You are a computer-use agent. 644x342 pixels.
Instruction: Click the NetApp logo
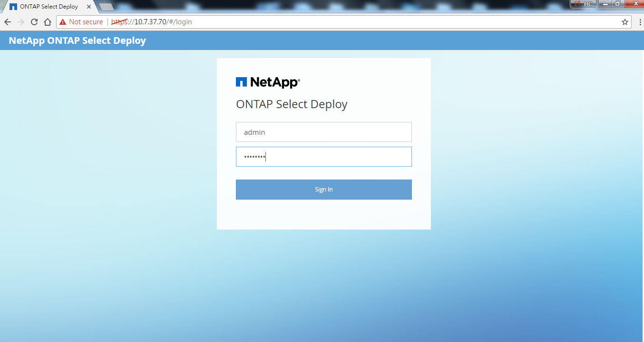tap(268, 82)
